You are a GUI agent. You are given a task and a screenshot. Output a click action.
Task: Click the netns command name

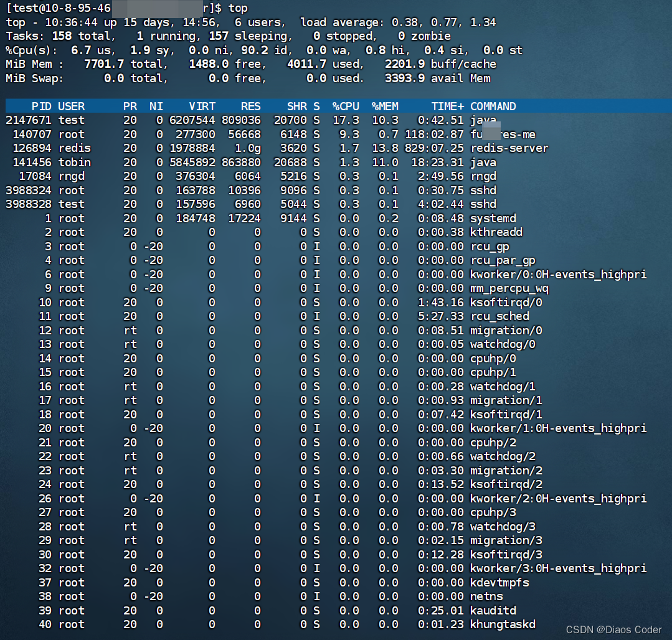486,596
